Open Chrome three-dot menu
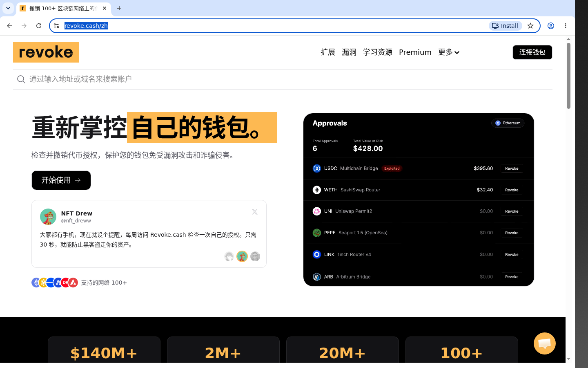The height and width of the screenshot is (368, 588). click(566, 26)
